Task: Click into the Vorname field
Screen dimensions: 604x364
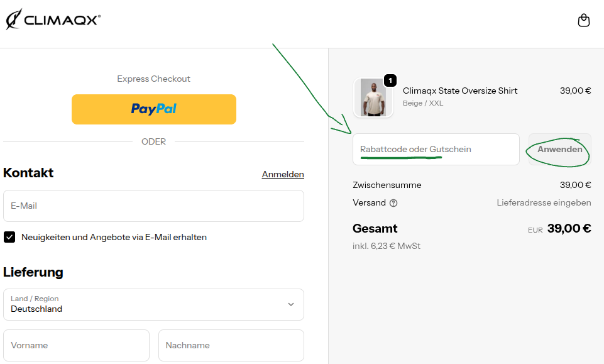Action: point(76,346)
